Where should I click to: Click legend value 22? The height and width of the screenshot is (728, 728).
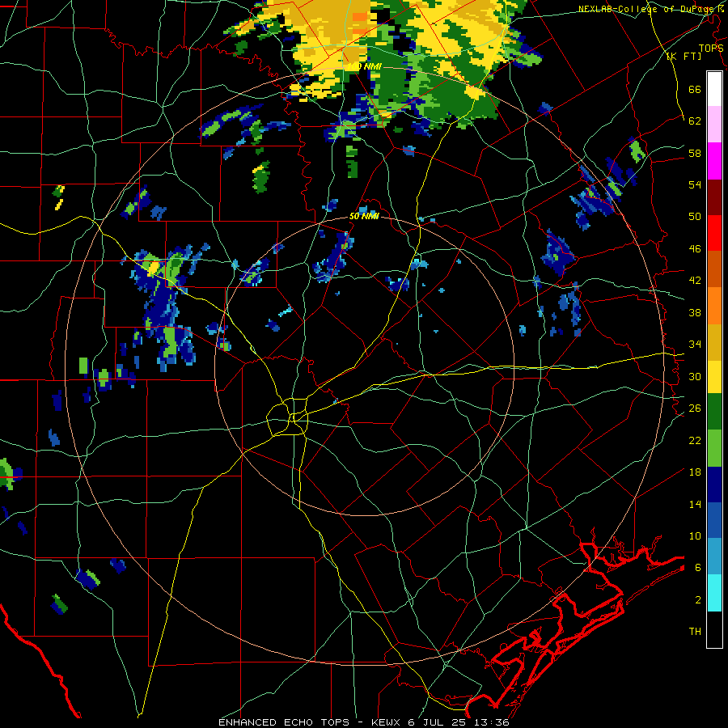point(695,440)
